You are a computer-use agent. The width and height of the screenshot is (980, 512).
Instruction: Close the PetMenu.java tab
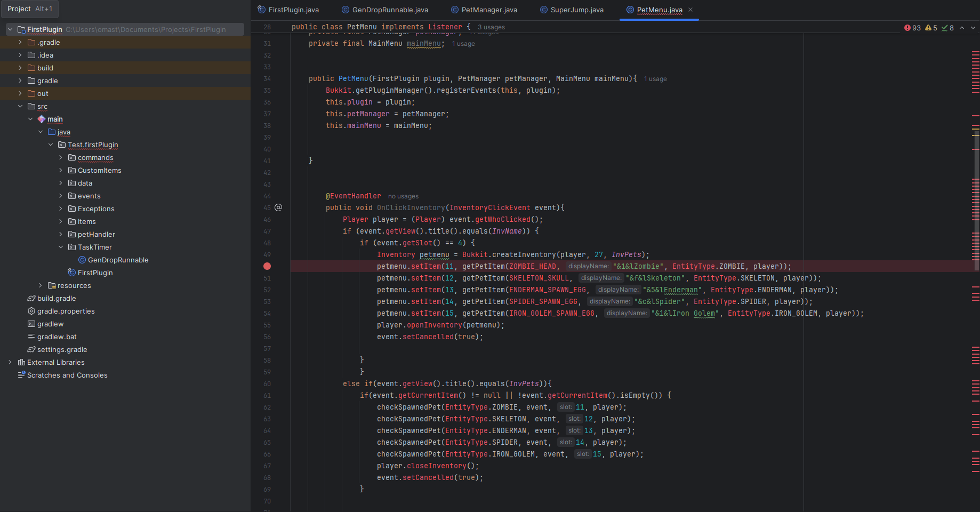690,10
